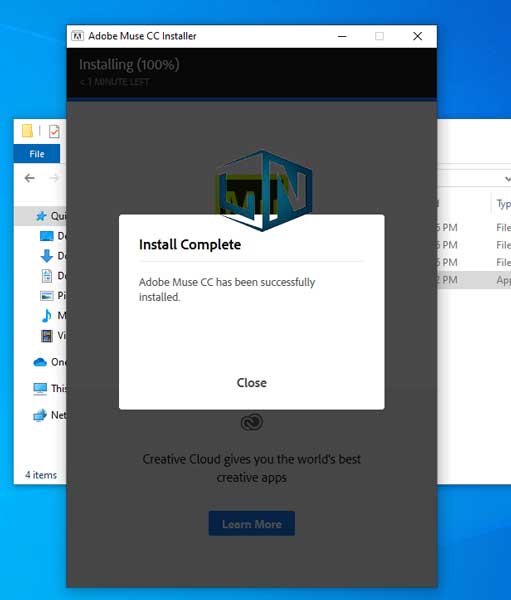Image resolution: width=511 pixels, height=600 pixels.
Task: Go back in File Explorer
Action: coord(29,178)
